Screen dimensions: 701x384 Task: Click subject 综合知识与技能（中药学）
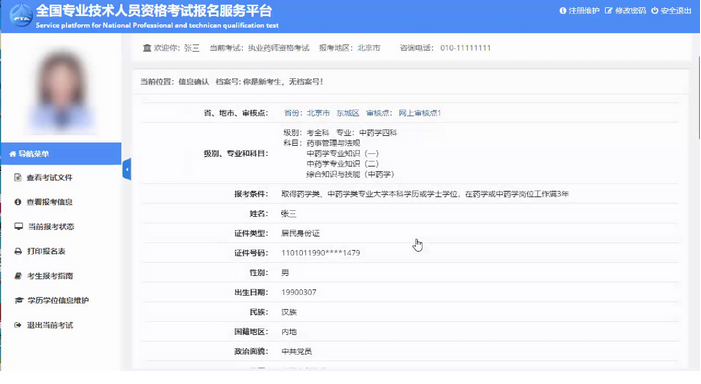click(350, 174)
